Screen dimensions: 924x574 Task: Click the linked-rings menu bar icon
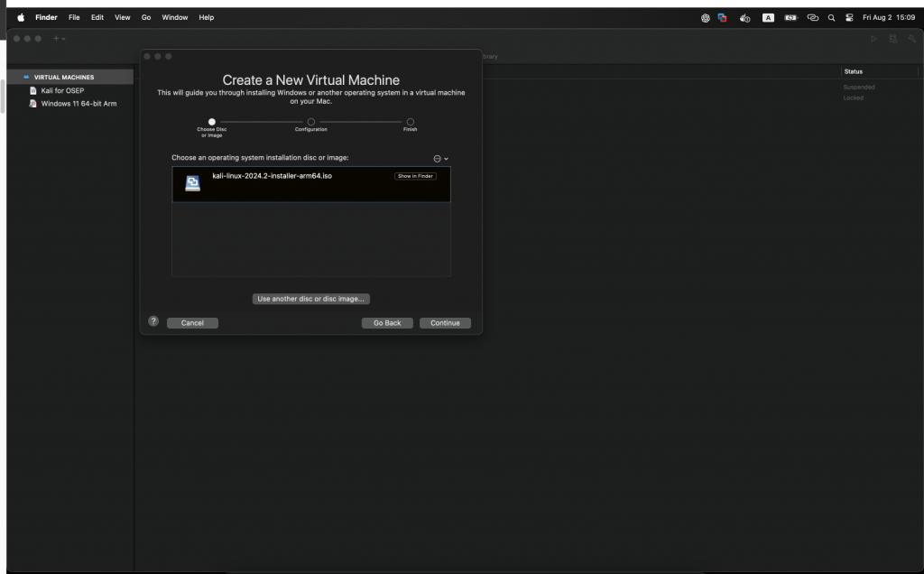tap(813, 18)
